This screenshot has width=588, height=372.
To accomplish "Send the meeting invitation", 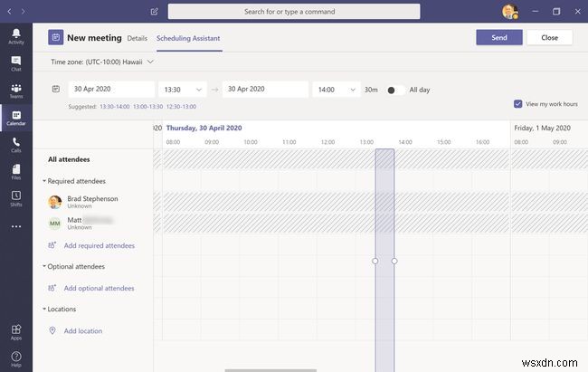I will [x=499, y=37].
